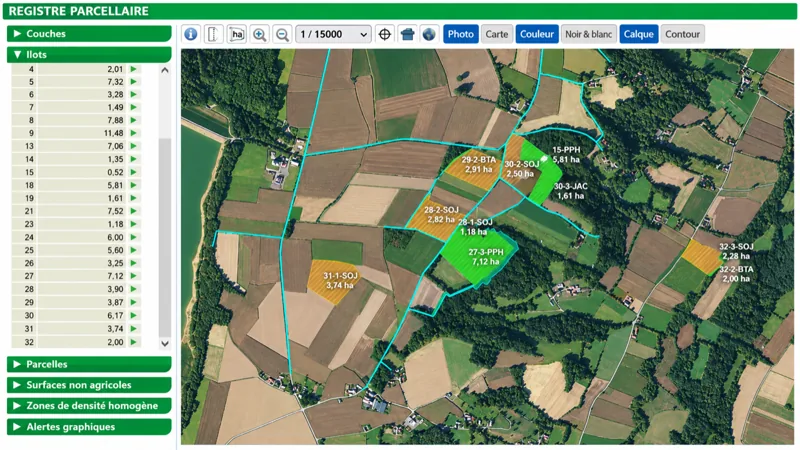The width and height of the screenshot is (800, 450).
Task: Click green arrow for ilot 29
Action: pyautogui.click(x=134, y=303)
